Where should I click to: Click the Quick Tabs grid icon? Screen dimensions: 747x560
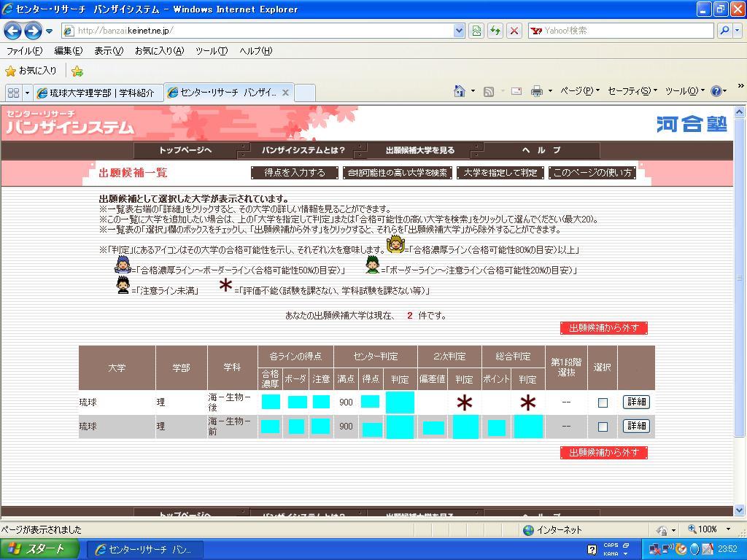[x=13, y=93]
